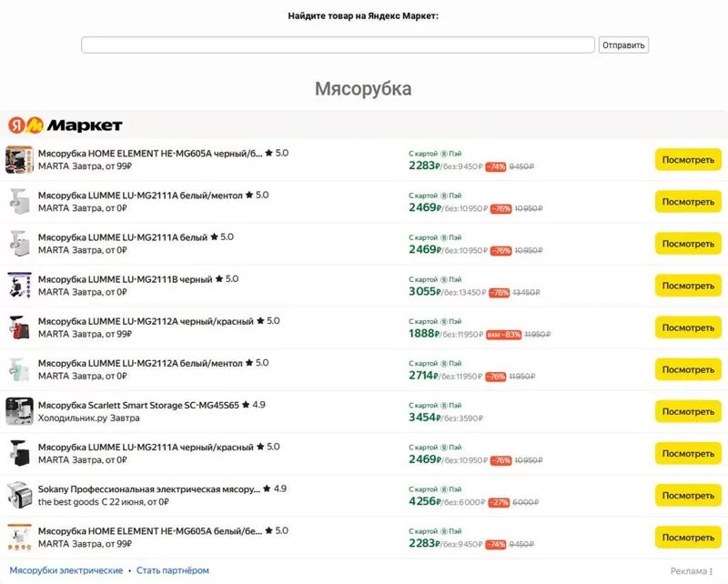Click the ВАМ −83% discount badge
Image resolution: width=728 pixels, height=584 pixels.
coord(504,335)
